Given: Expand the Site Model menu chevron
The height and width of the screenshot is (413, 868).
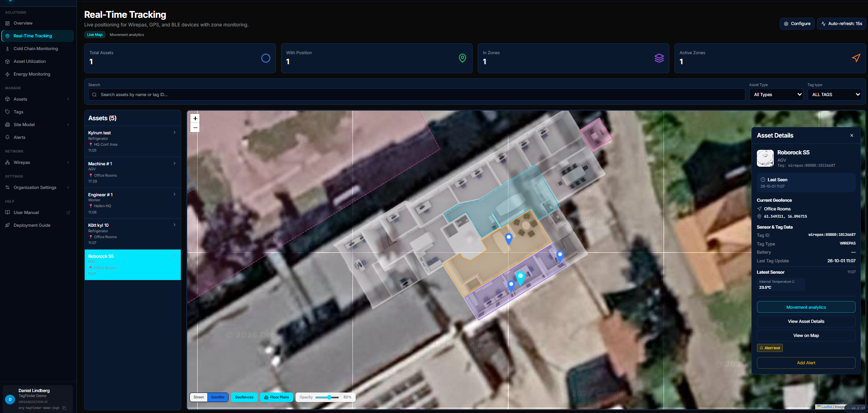Looking at the screenshot, I should pos(68,125).
